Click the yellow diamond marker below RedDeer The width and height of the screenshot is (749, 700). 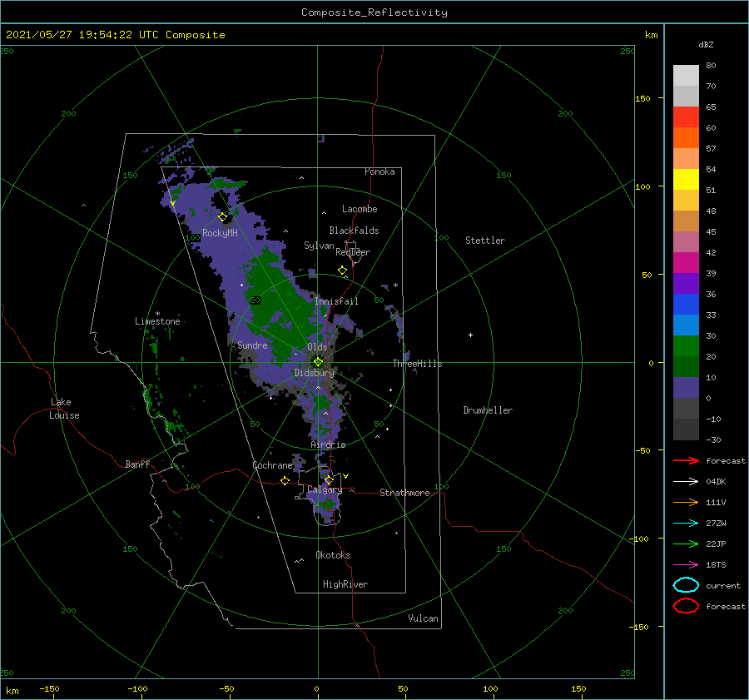click(x=343, y=271)
